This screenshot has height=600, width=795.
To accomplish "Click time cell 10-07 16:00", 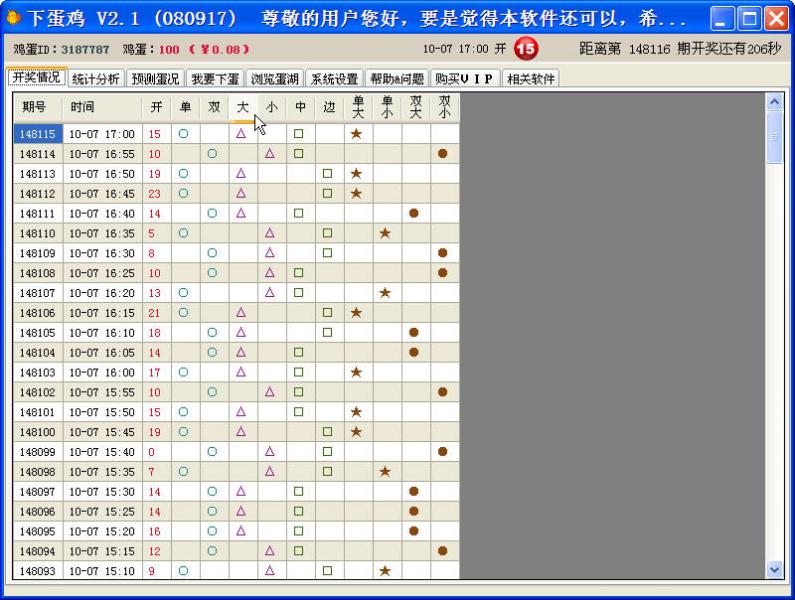I will [102, 372].
